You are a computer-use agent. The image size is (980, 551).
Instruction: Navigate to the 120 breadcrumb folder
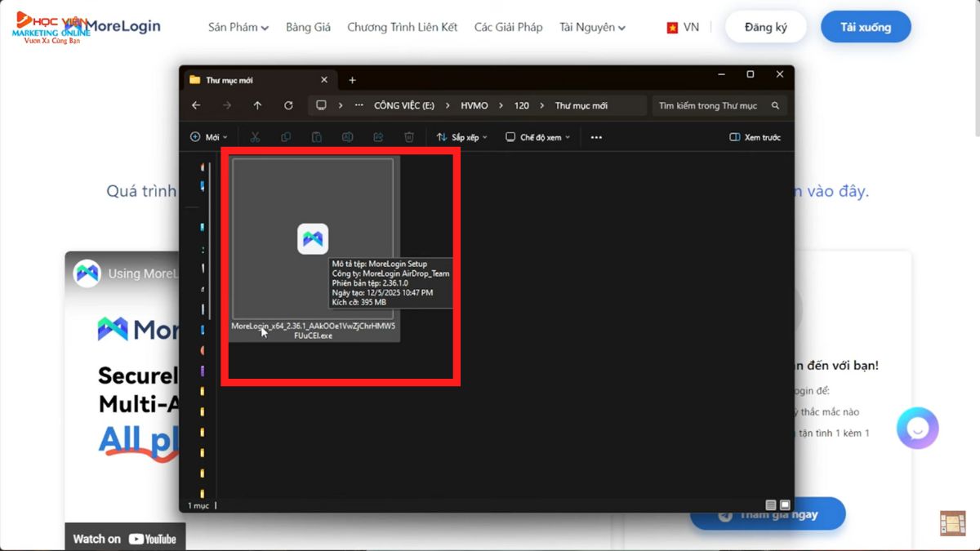tap(522, 105)
